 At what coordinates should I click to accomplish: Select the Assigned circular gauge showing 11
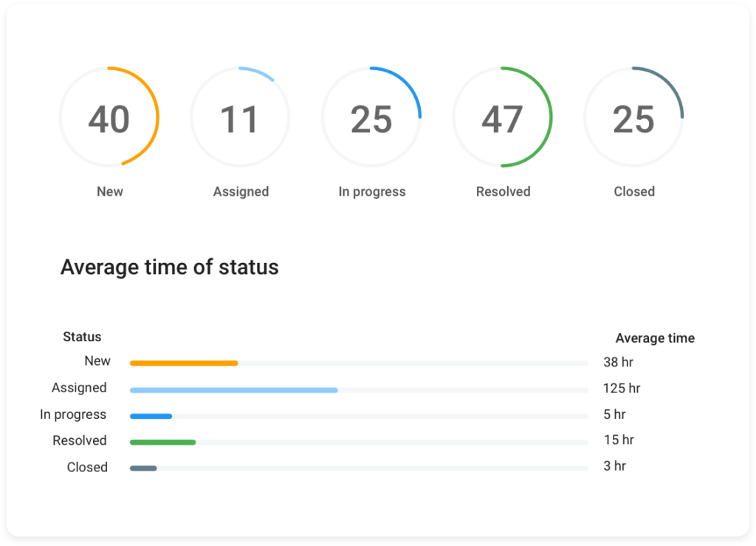point(240,118)
